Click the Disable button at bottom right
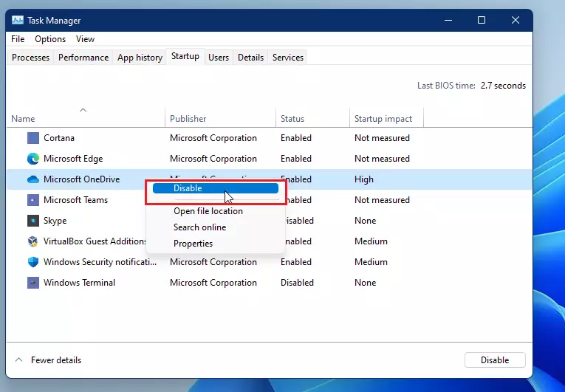The image size is (565, 392). pyautogui.click(x=495, y=360)
